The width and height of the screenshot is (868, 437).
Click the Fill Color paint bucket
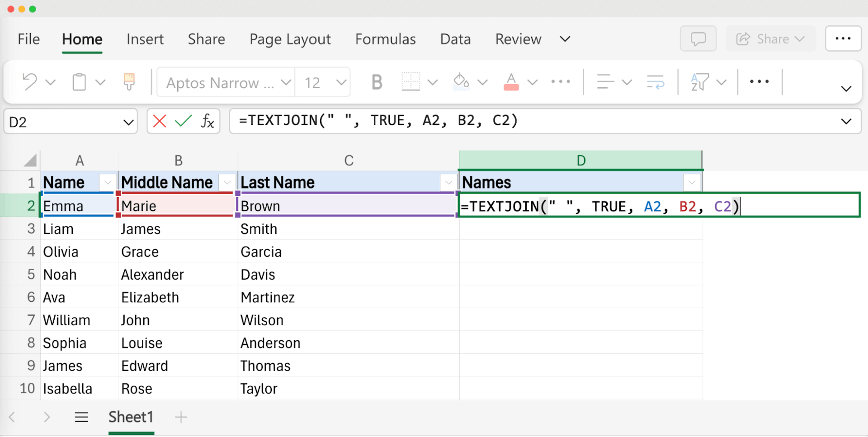coord(461,82)
